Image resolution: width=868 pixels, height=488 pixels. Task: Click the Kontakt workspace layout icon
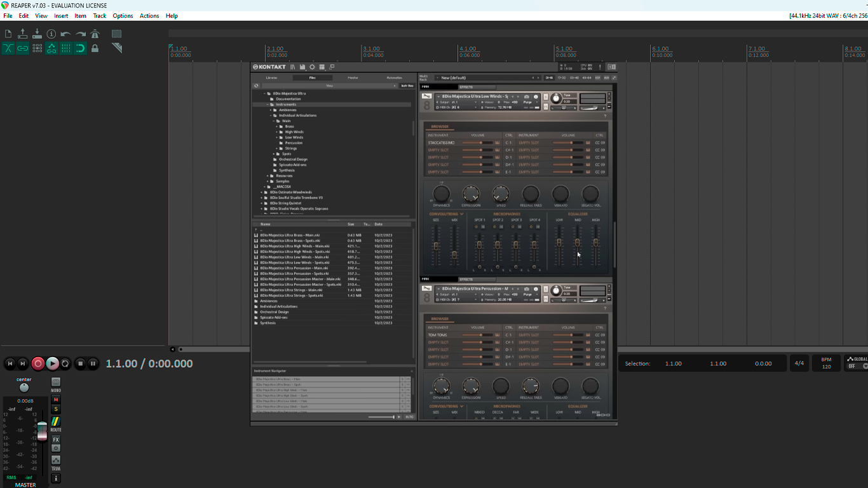[x=322, y=67]
